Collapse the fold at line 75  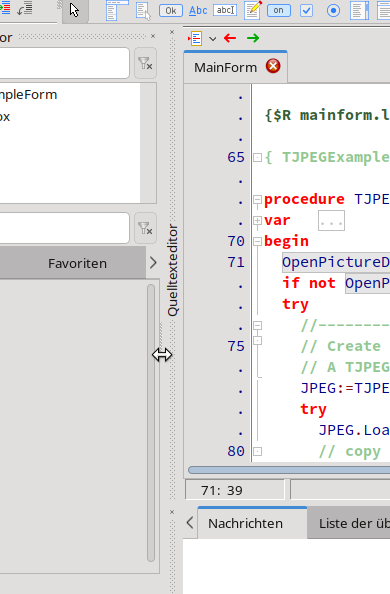click(x=257, y=341)
